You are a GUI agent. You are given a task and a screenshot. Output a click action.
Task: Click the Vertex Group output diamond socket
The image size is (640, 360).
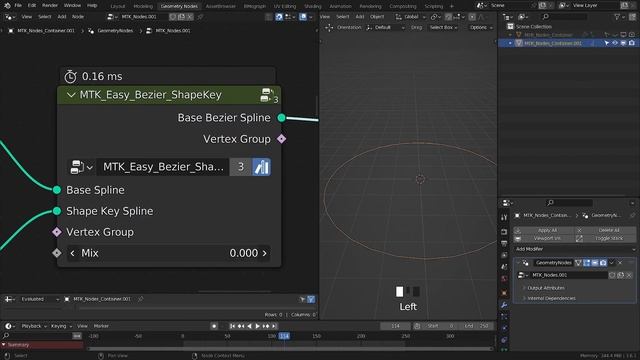281,139
